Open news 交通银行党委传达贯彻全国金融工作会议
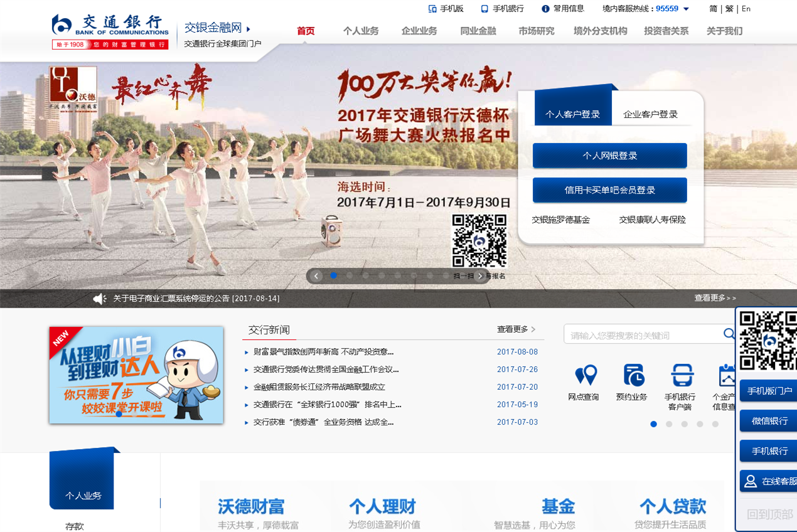The image size is (797, 532). [326, 370]
